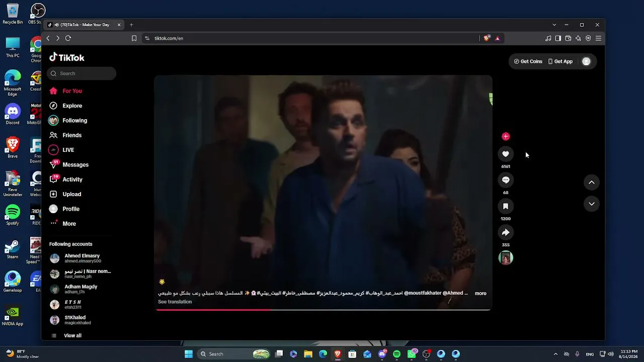Share the video using the arrow icon

pyautogui.click(x=506, y=232)
